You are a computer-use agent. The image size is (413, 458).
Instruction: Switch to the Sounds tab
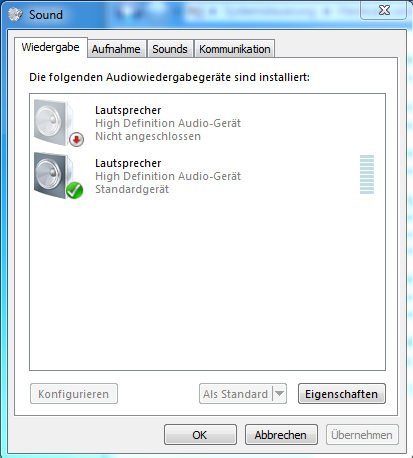pyautogui.click(x=170, y=49)
